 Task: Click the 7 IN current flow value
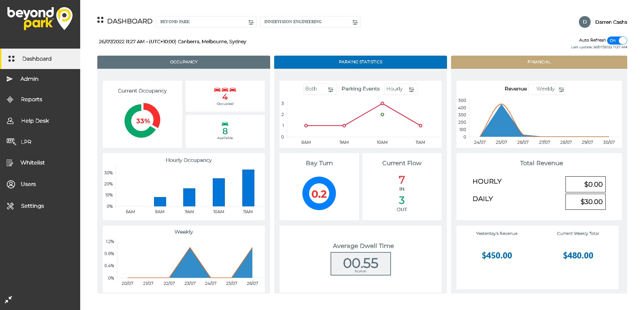coord(402,180)
